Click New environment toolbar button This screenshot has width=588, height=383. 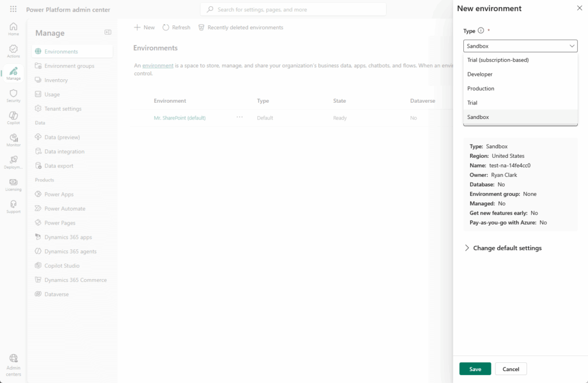pos(144,28)
